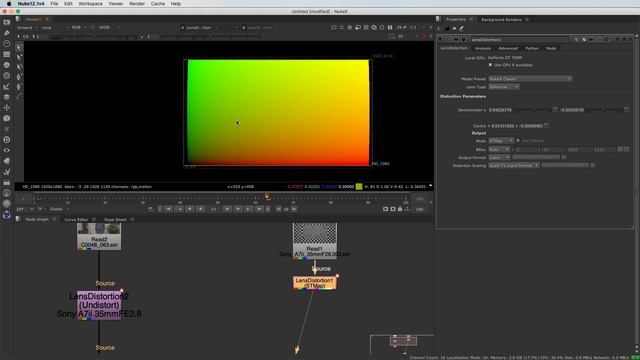
Task: Open the Apple menu
Action: coord(9,4)
